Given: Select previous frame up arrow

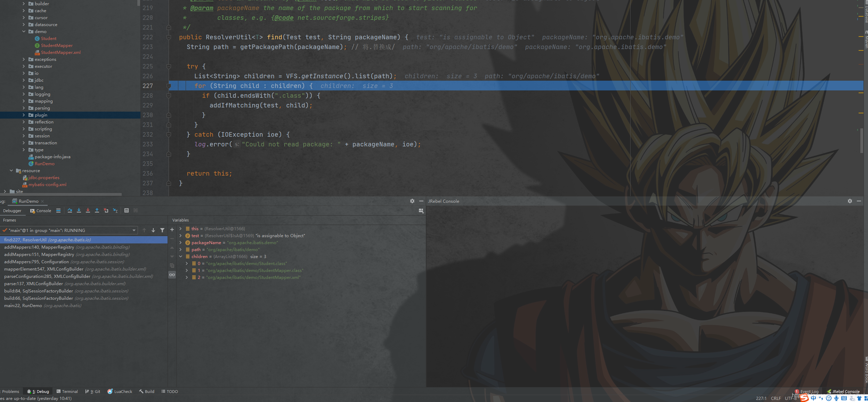Looking at the screenshot, I should pyautogui.click(x=144, y=230).
